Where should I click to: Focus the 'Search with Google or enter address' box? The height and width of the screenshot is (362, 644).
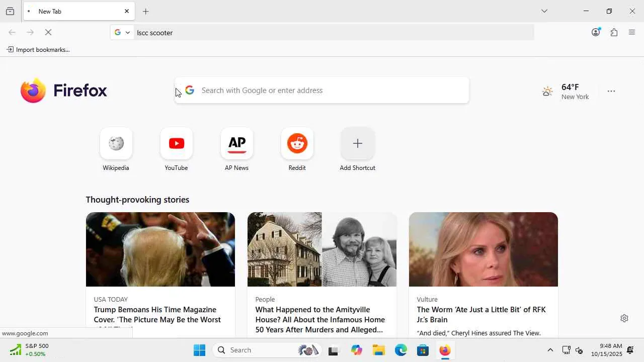coord(322,90)
